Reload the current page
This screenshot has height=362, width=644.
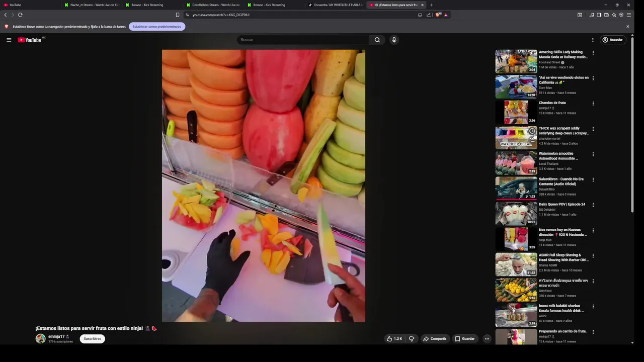click(20, 15)
